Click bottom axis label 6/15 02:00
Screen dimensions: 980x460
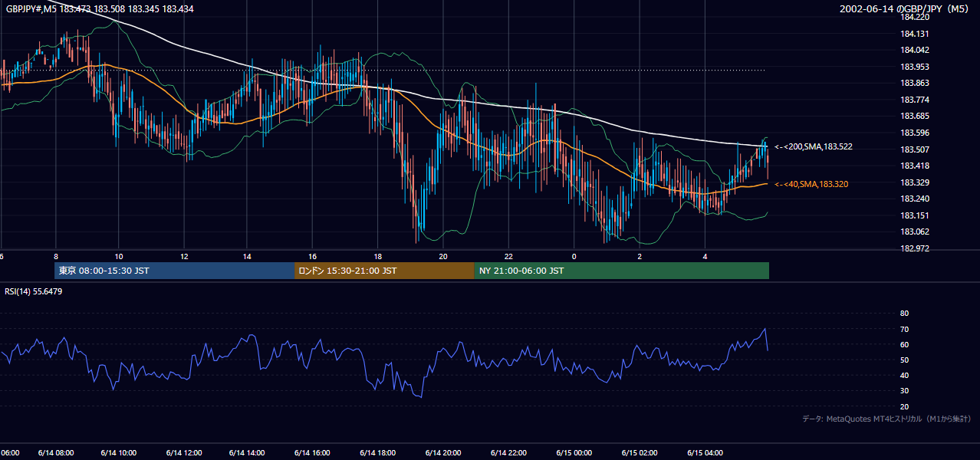tap(640, 452)
